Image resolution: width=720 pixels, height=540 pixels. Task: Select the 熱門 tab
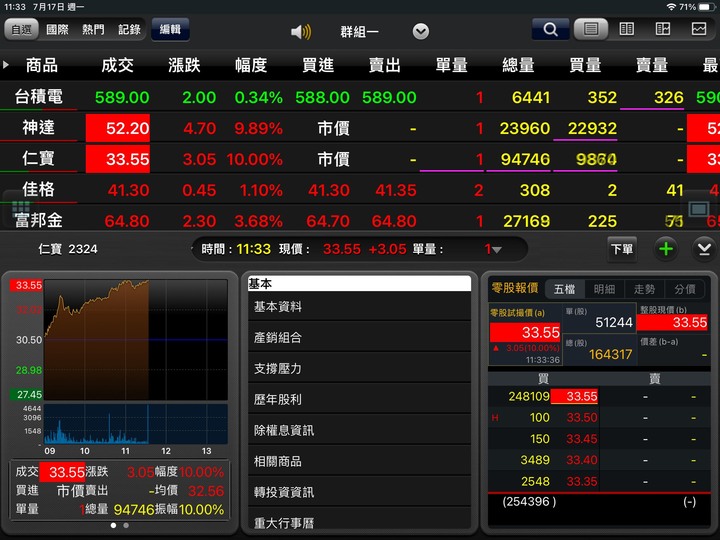click(93, 30)
